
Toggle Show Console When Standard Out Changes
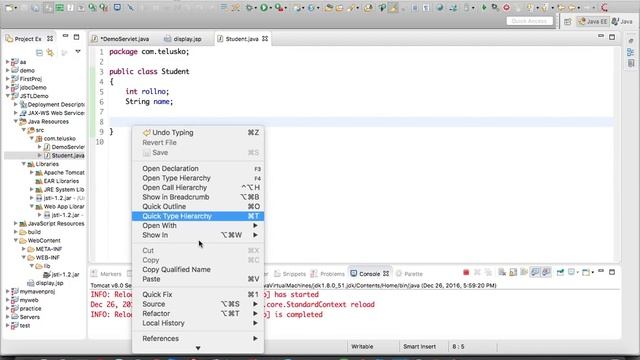pos(535,272)
